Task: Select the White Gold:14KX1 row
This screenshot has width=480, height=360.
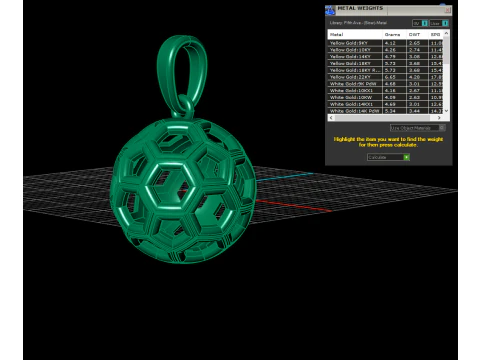Action: pos(386,104)
